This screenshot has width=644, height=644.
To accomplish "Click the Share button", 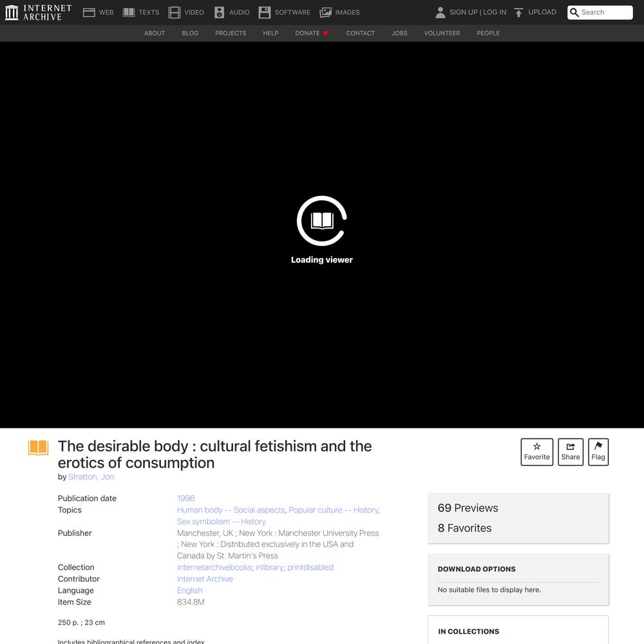I will (x=571, y=452).
